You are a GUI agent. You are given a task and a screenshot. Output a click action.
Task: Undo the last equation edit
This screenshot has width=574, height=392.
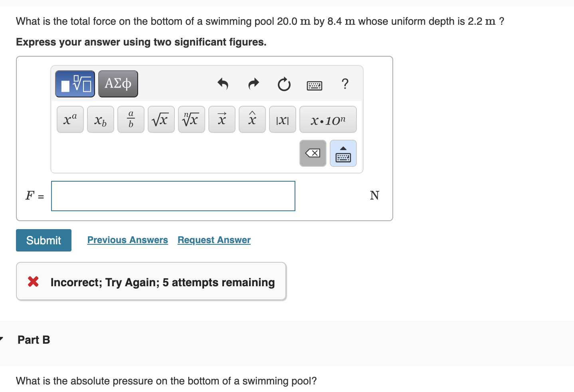coord(223,84)
